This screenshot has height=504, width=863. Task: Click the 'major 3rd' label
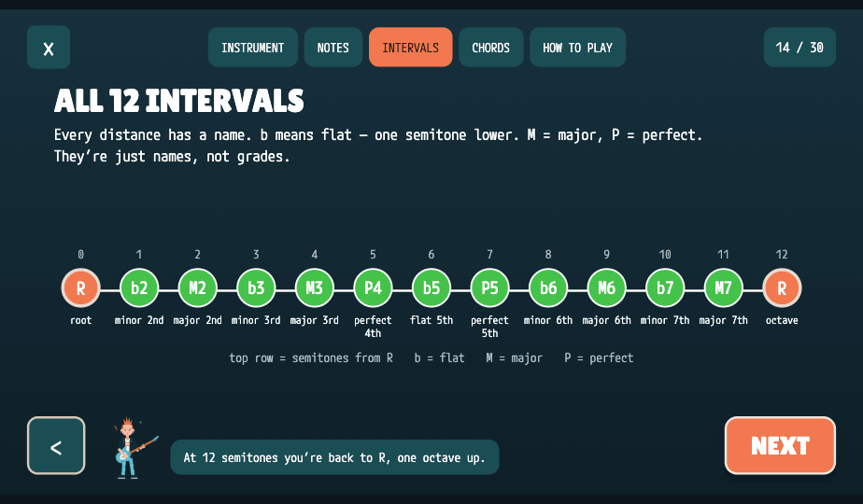click(314, 320)
